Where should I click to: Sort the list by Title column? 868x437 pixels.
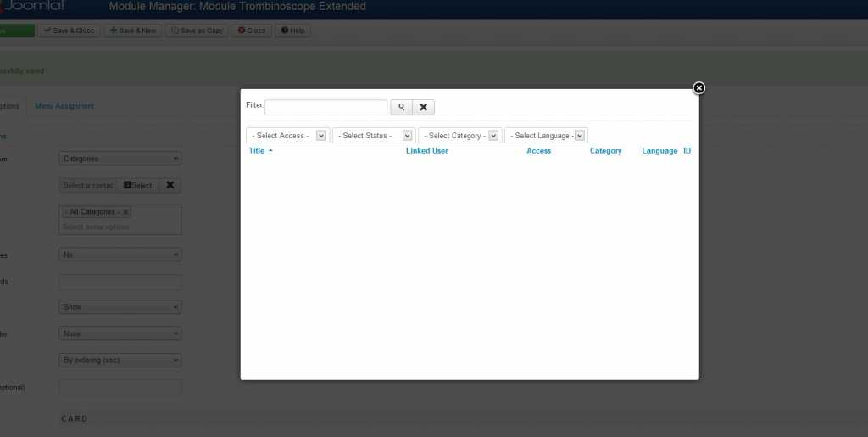tap(258, 151)
